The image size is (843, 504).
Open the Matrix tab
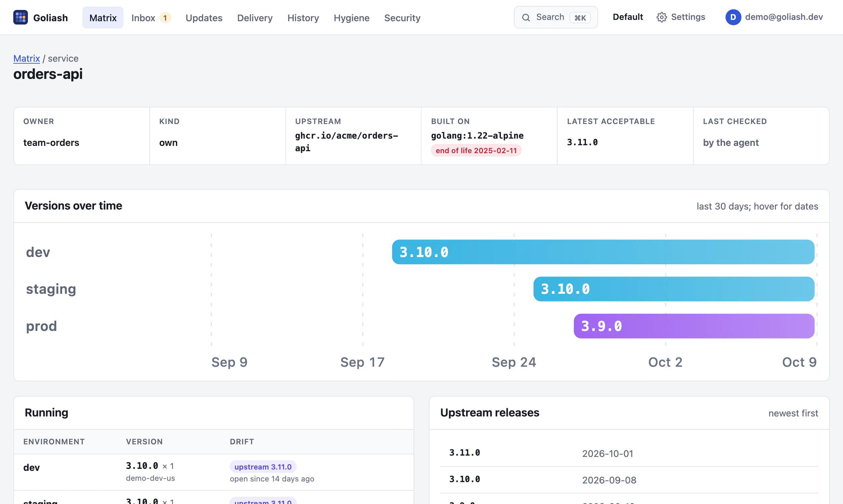click(103, 18)
